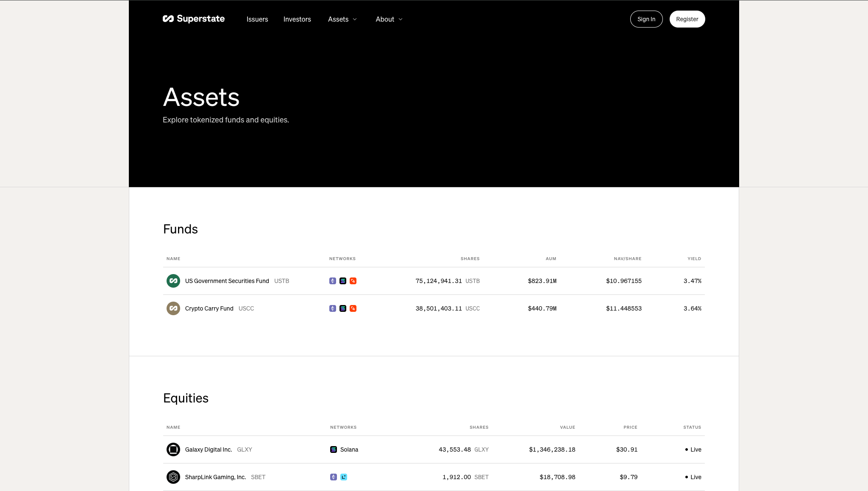868x491 pixels.
Task: Click the Live status of Galaxy Digital
Action: (x=693, y=449)
